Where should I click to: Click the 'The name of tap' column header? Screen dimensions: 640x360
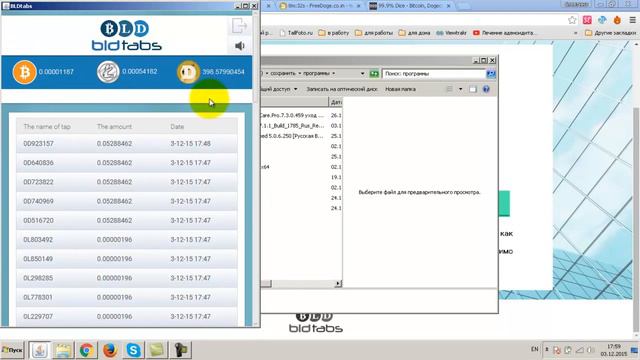[47, 127]
